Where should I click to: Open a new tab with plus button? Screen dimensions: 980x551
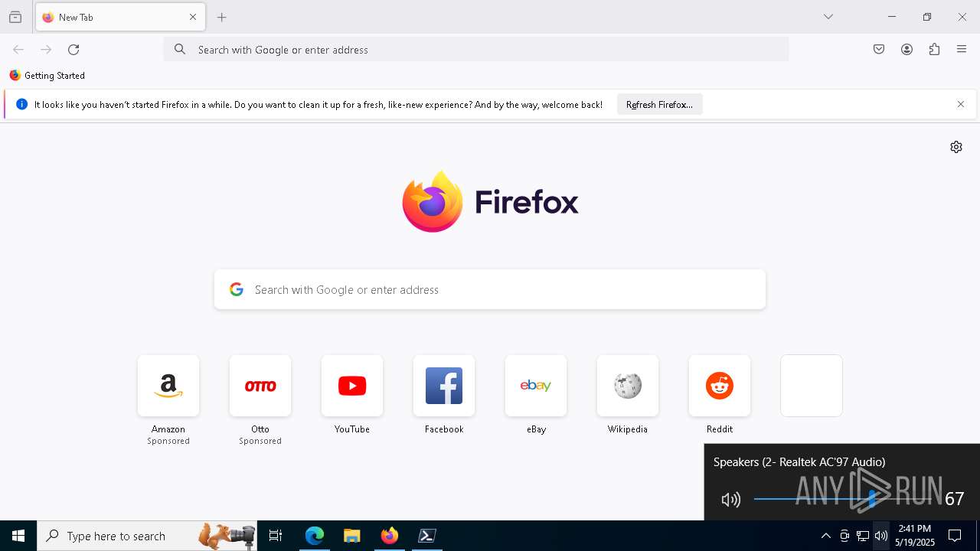222,17
